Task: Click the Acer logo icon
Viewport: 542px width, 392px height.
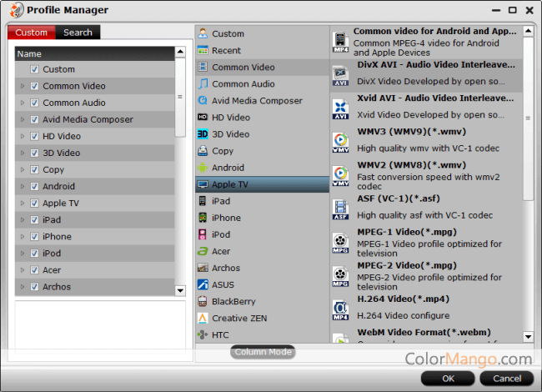Action: coord(203,251)
